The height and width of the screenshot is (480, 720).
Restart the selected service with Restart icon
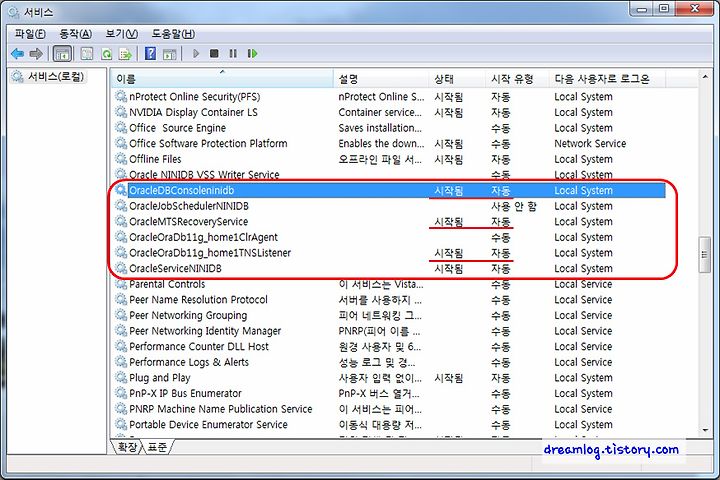pos(252,53)
